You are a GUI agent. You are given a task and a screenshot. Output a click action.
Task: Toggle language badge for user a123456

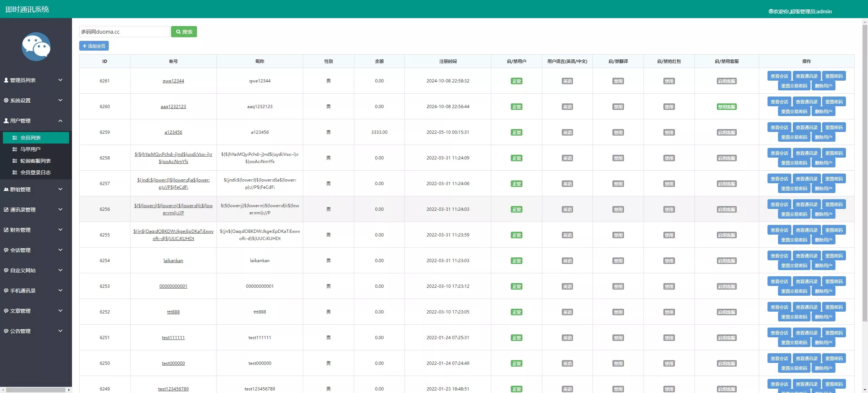[567, 132]
